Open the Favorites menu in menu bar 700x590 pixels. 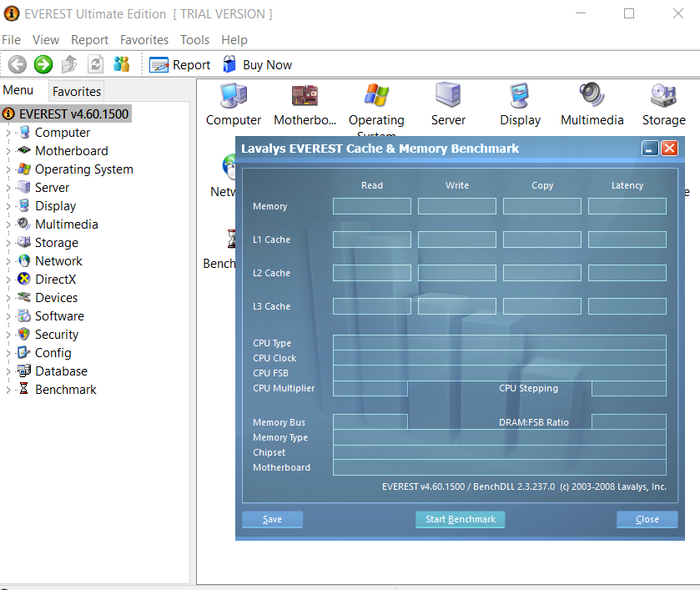(144, 40)
